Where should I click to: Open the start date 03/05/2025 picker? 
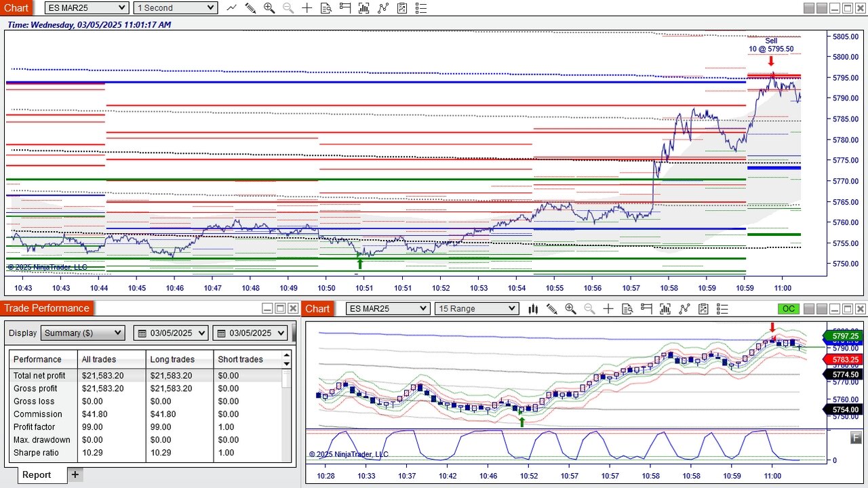171,333
